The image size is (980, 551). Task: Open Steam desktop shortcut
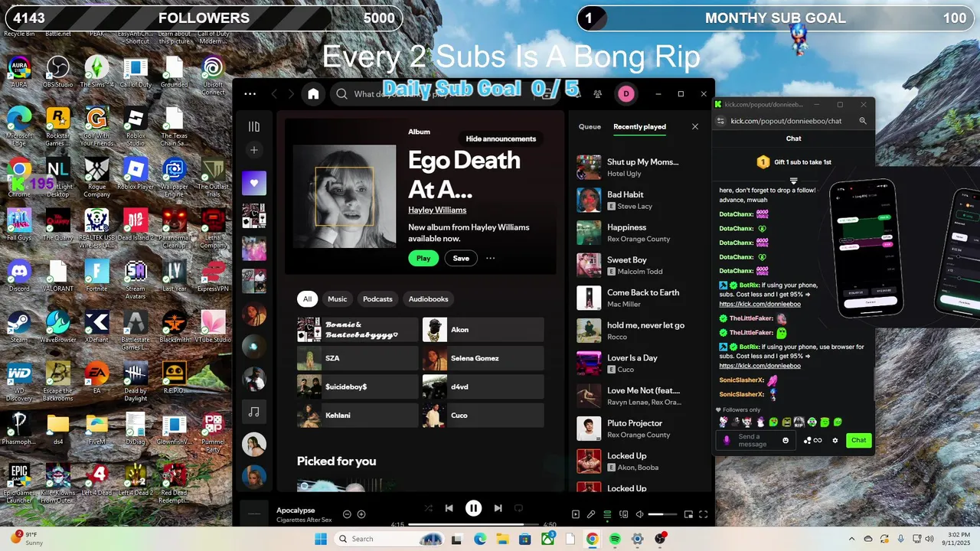pyautogui.click(x=19, y=328)
